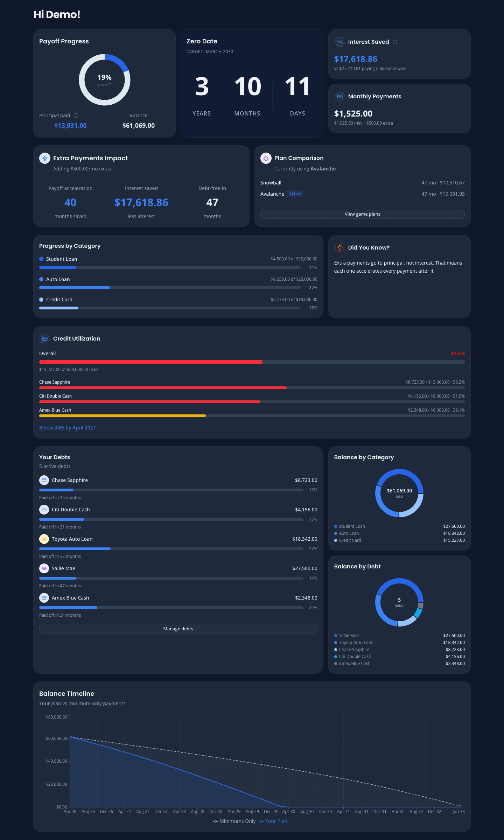Click the Sallie Mae legend dot in Balance by Debt
The width and height of the screenshot is (504, 840).
pos(336,636)
